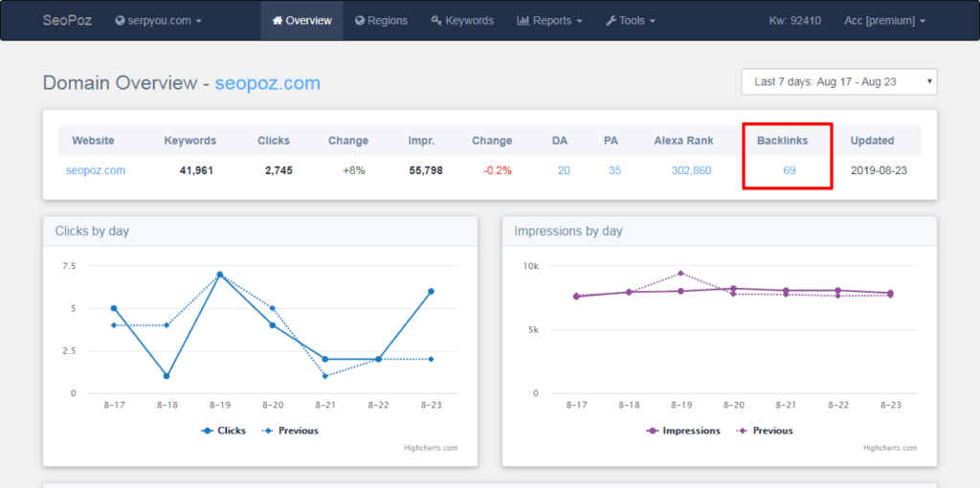Toggle the Impressions series in chart legend
This screenshot has width=980, height=488.
tap(683, 431)
